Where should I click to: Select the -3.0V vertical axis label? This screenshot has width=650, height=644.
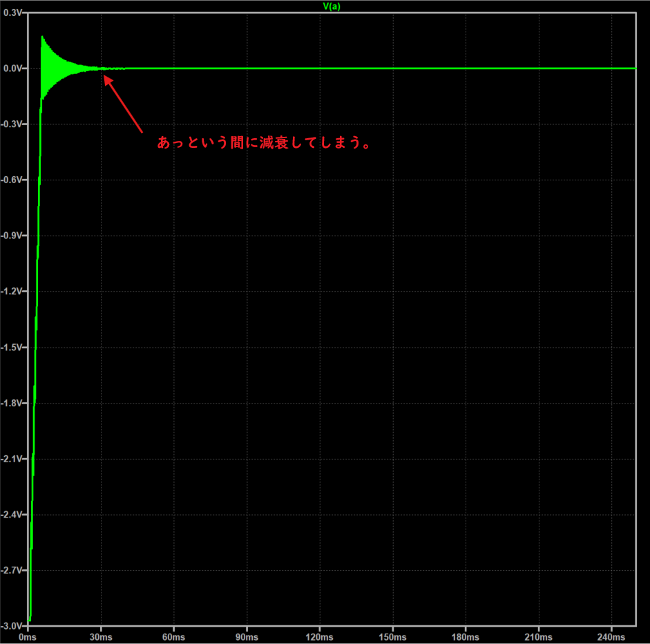pos(12,625)
